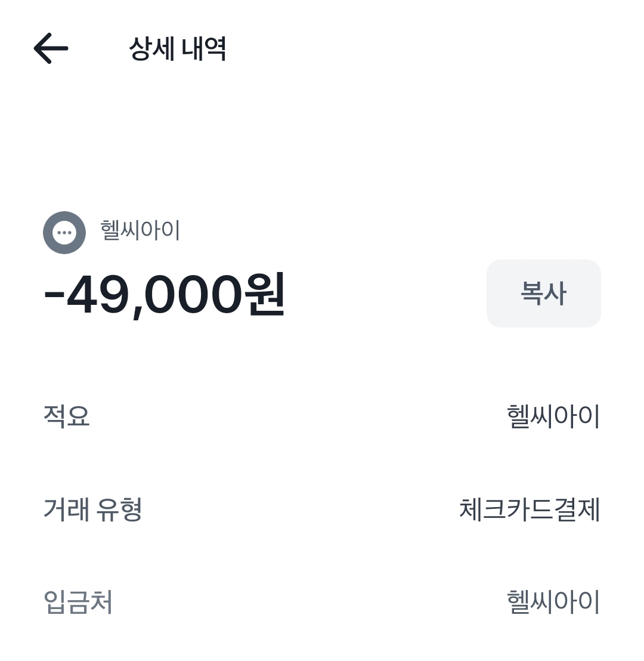Click the word 거래 in 거래 유형

click(x=66, y=510)
